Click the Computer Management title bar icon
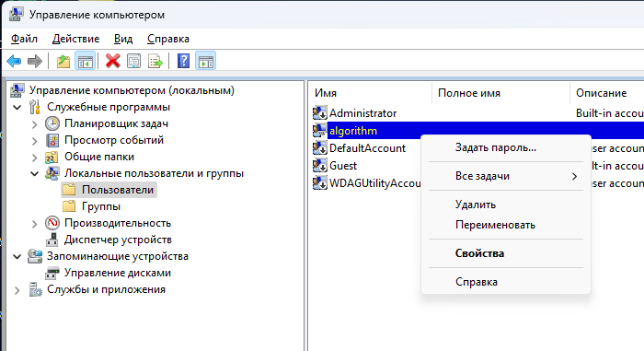Image resolution: width=644 pixels, height=351 pixels. click(x=16, y=14)
